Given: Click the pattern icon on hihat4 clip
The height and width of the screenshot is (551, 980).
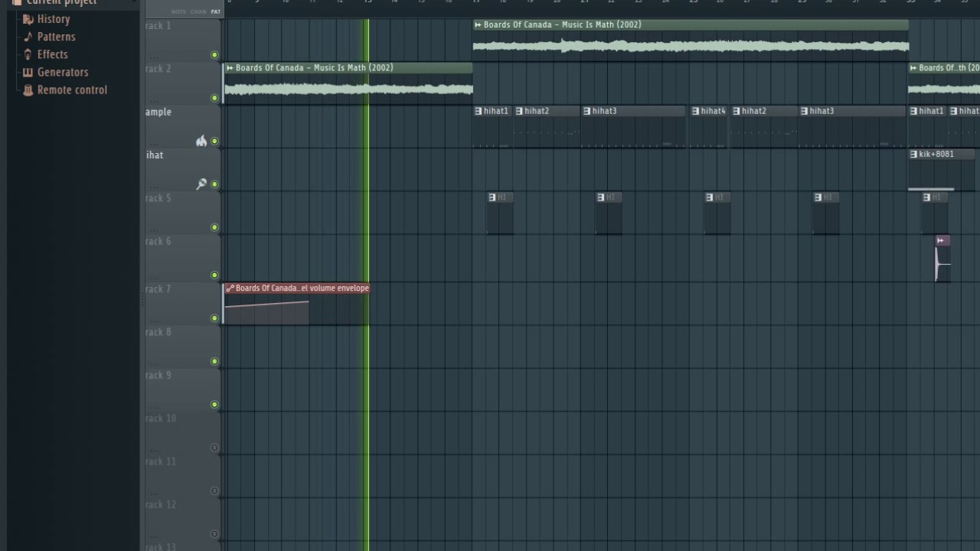Looking at the screenshot, I should tap(695, 111).
